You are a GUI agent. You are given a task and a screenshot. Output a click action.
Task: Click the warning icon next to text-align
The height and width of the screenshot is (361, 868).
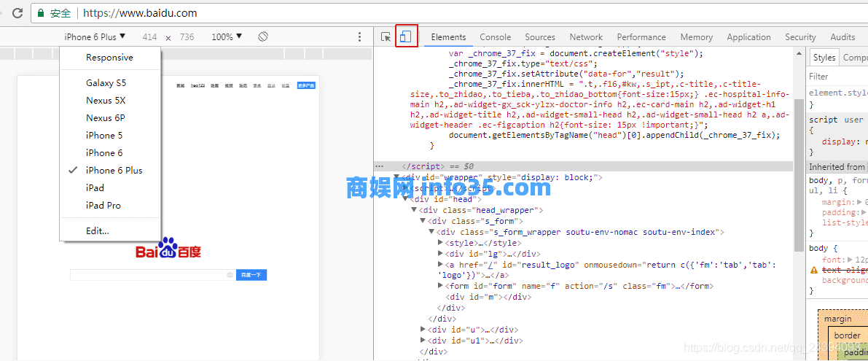click(x=814, y=270)
